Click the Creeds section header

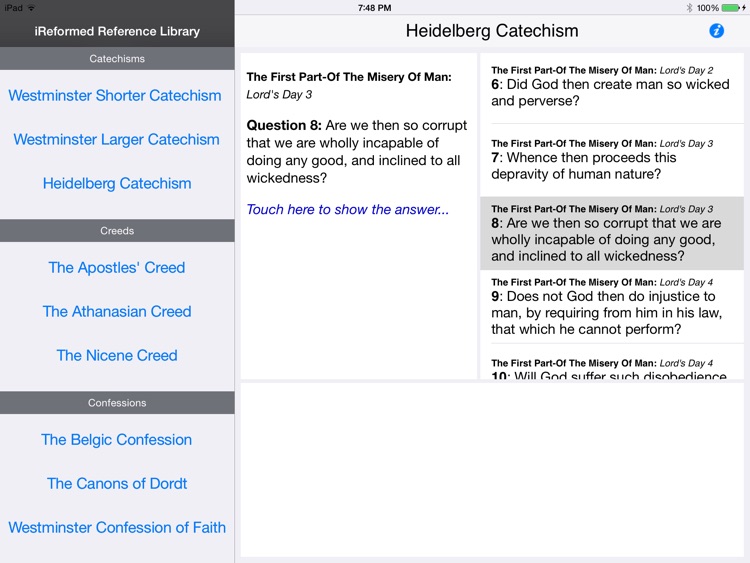point(117,231)
